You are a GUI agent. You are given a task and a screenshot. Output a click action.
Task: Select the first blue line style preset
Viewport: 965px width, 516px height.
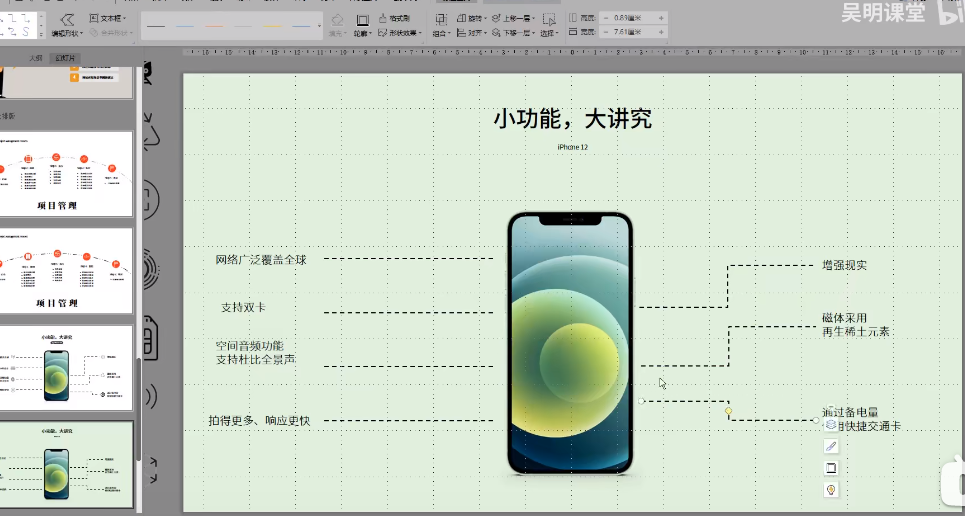185,26
